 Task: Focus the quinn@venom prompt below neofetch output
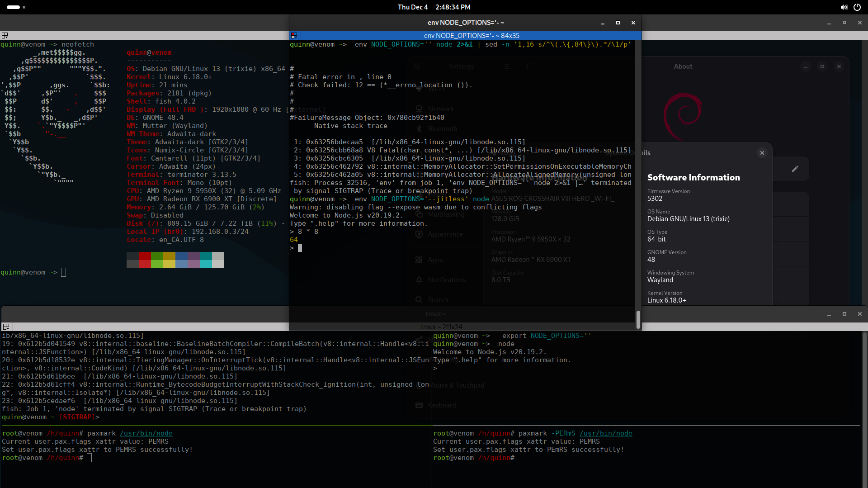tap(63, 272)
